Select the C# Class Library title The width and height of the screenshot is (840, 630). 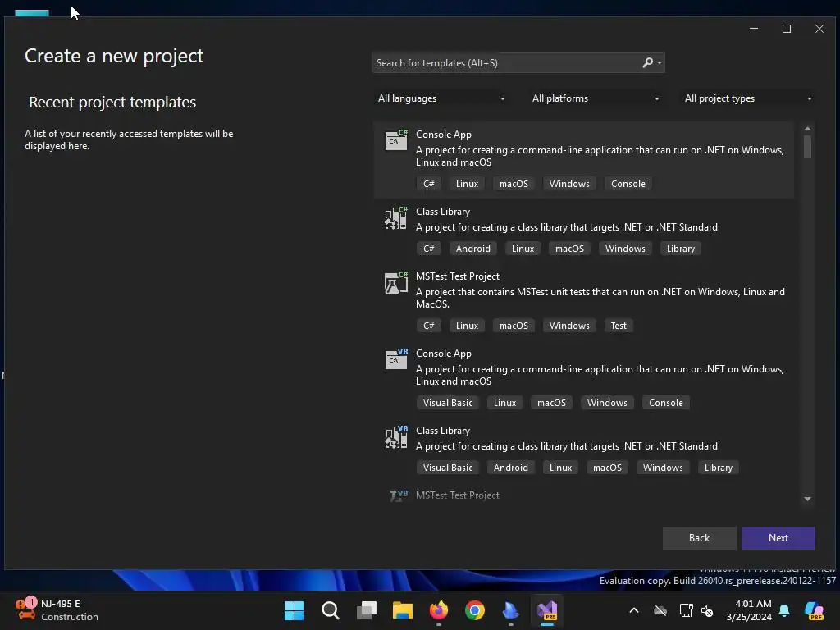[x=442, y=212]
